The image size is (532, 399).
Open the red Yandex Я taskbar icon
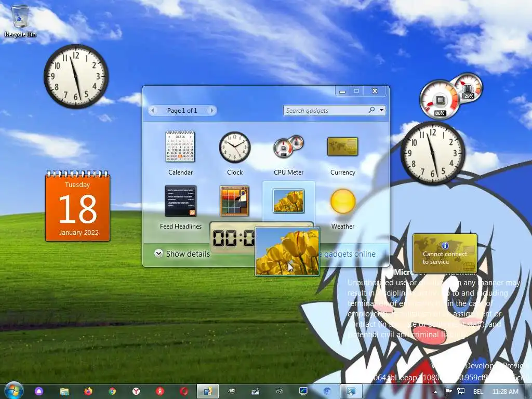pos(160,391)
